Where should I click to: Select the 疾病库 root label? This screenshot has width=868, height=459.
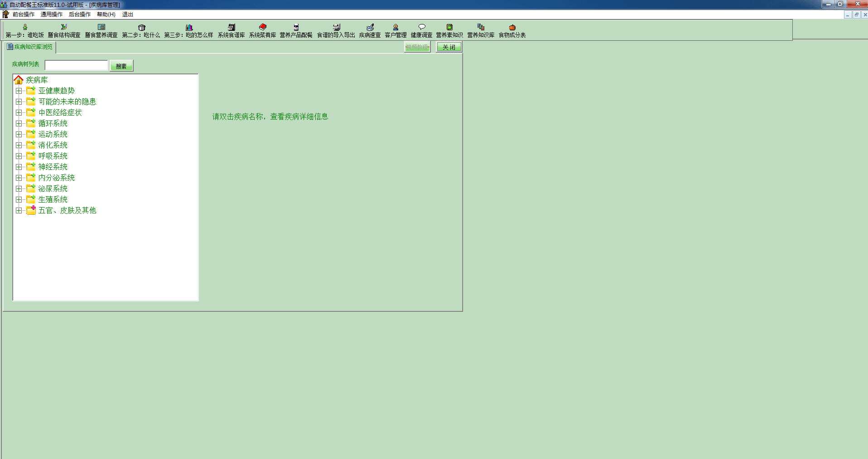click(37, 80)
